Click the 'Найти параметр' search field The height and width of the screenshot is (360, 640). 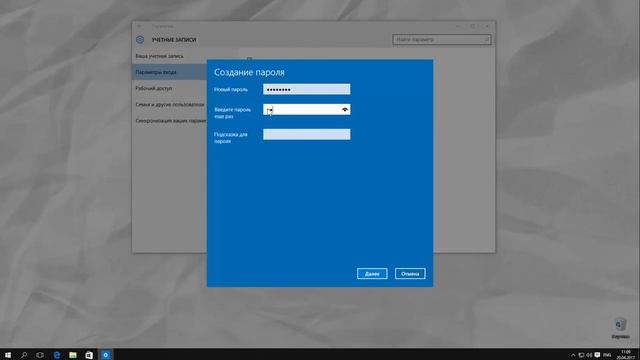tap(442, 40)
